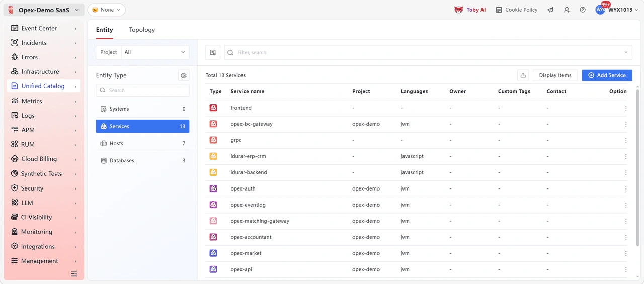Click the Entity Type search field

[x=142, y=90]
